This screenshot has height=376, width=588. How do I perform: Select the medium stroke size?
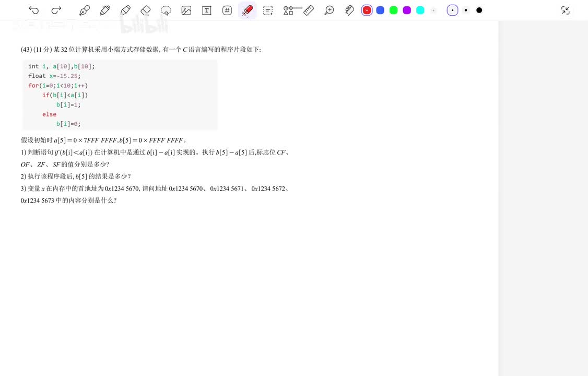(x=466, y=10)
